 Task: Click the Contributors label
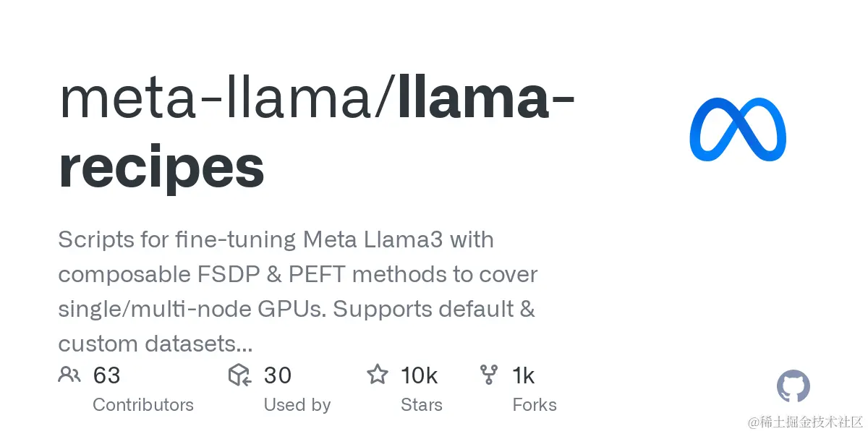click(x=143, y=405)
